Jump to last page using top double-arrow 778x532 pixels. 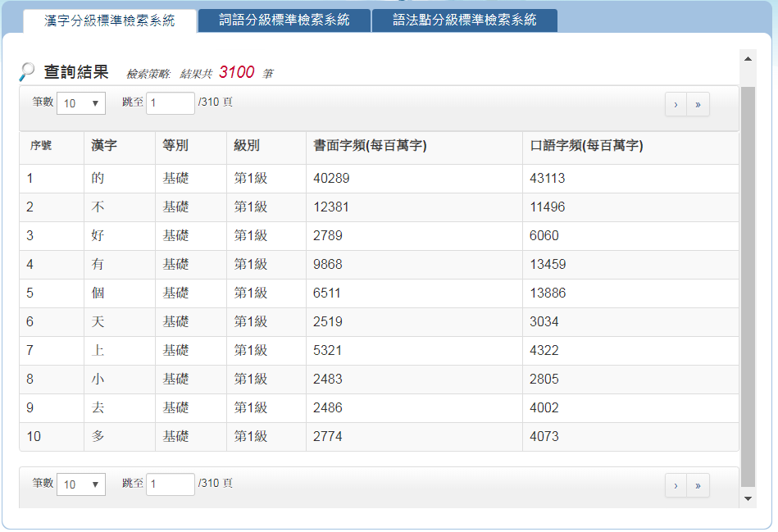click(x=698, y=104)
